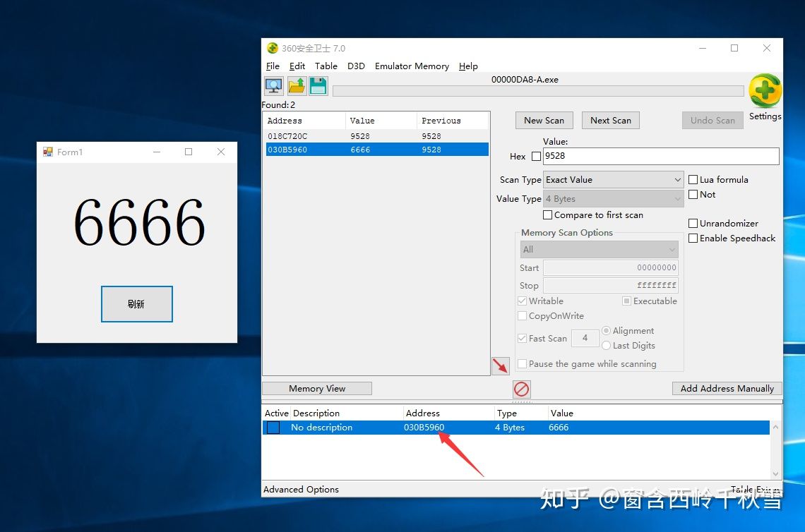Image resolution: width=805 pixels, height=532 pixels.
Task: Click the Start address field
Action: pyautogui.click(x=610, y=267)
